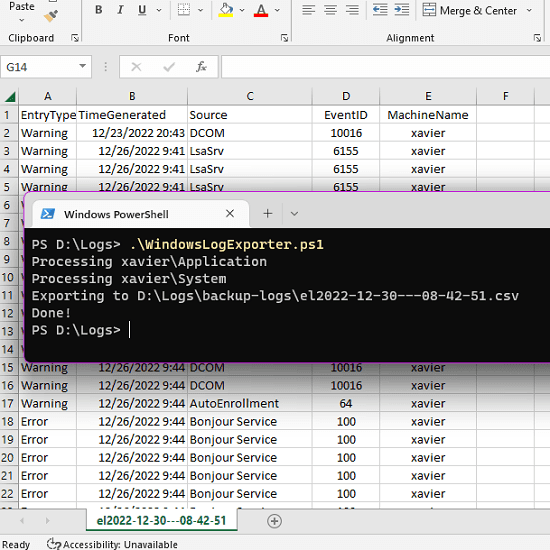Image resolution: width=550 pixels, height=550 pixels.
Task: Center text horizontally
Action: tap(330, 10)
